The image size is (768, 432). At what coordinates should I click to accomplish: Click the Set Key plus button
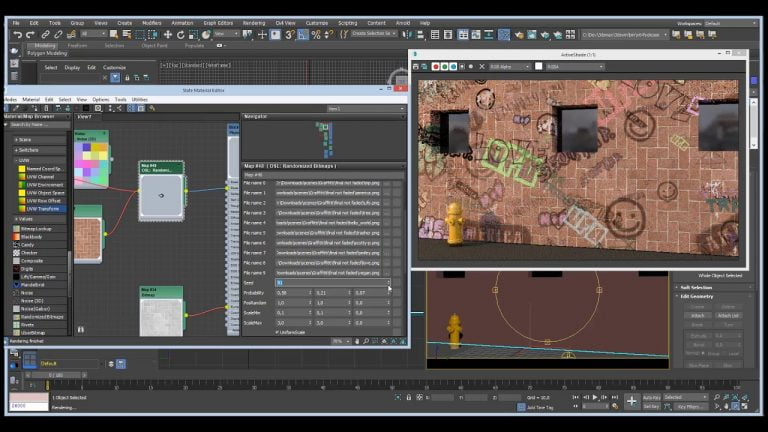[x=632, y=401]
